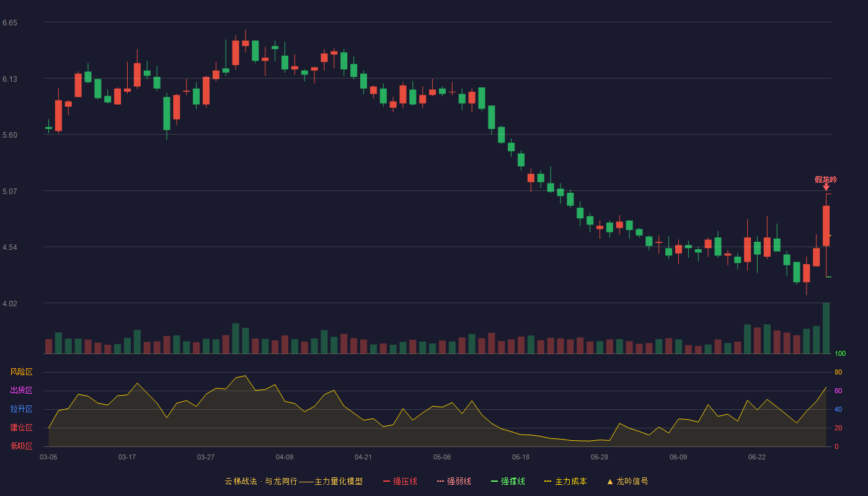
Task: Click the 04-21 date label
Action: pyautogui.click(x=363, y=457)
